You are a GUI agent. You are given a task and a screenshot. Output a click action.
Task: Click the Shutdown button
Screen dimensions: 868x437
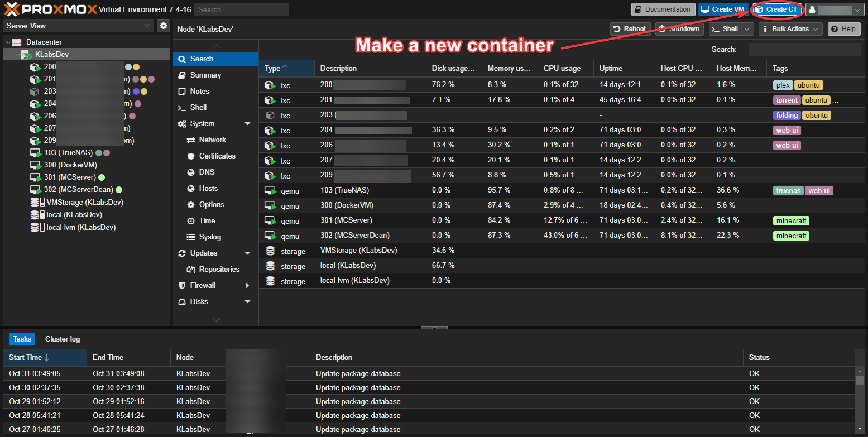[679, 29]
